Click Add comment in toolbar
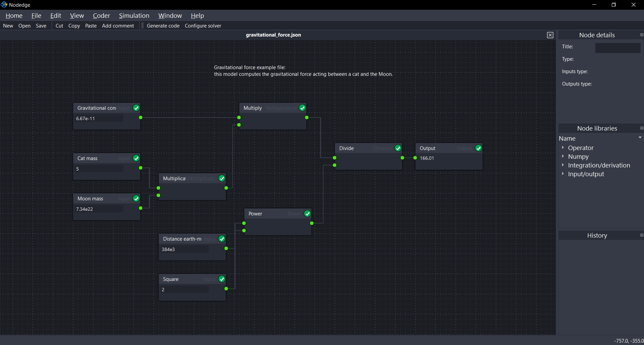The width and height of the screenshot is (644, 345). pyautogui.click(x=118, y=26)
